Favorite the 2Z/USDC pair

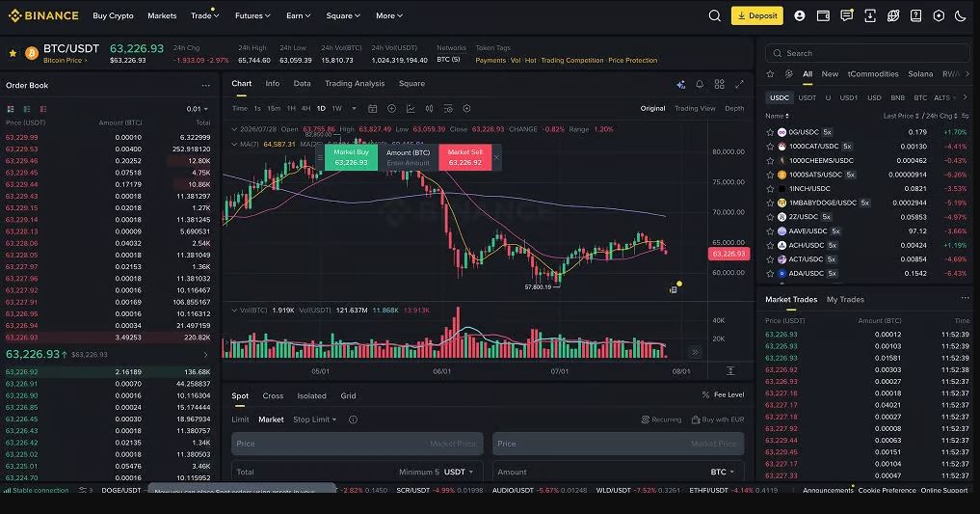pyautogui.click(x=770, y=217)
